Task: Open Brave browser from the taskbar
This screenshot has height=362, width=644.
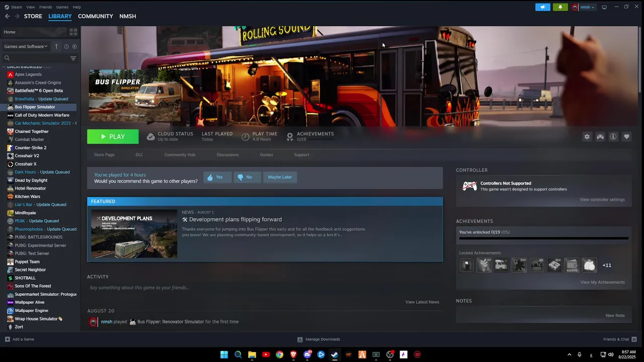Action: (x=293, y=354)
